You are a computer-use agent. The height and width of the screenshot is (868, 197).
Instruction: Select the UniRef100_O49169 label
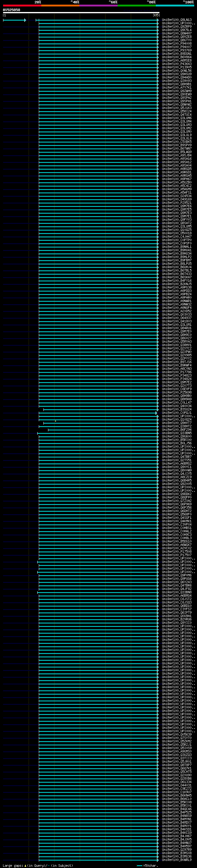177,199
